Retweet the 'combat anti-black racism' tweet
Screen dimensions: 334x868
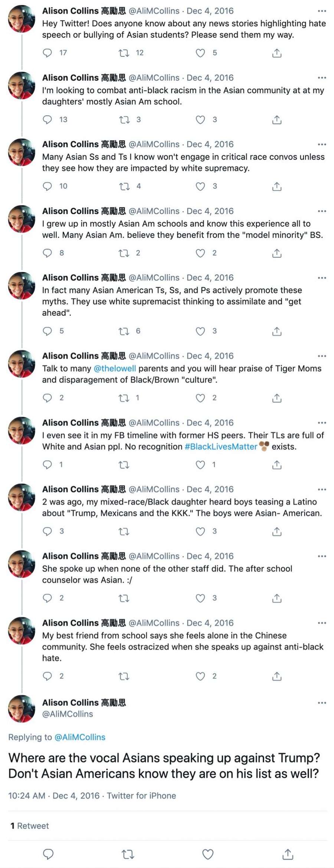124,120
